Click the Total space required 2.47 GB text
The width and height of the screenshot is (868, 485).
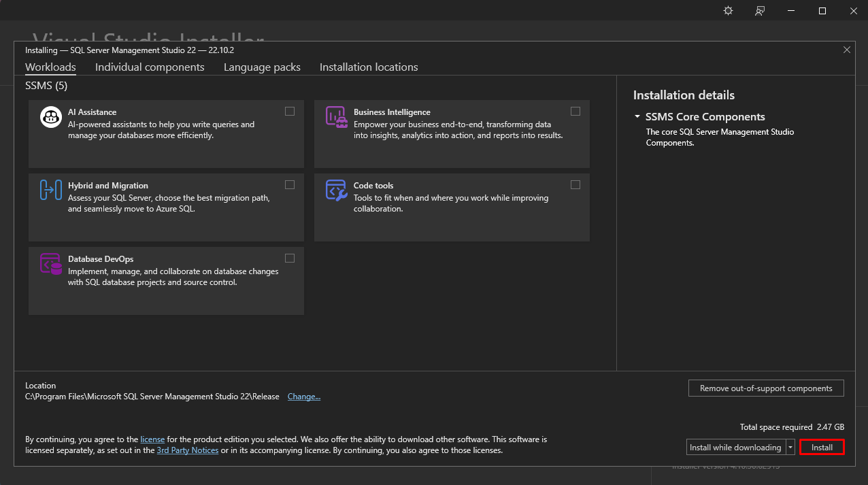point(792,427)
